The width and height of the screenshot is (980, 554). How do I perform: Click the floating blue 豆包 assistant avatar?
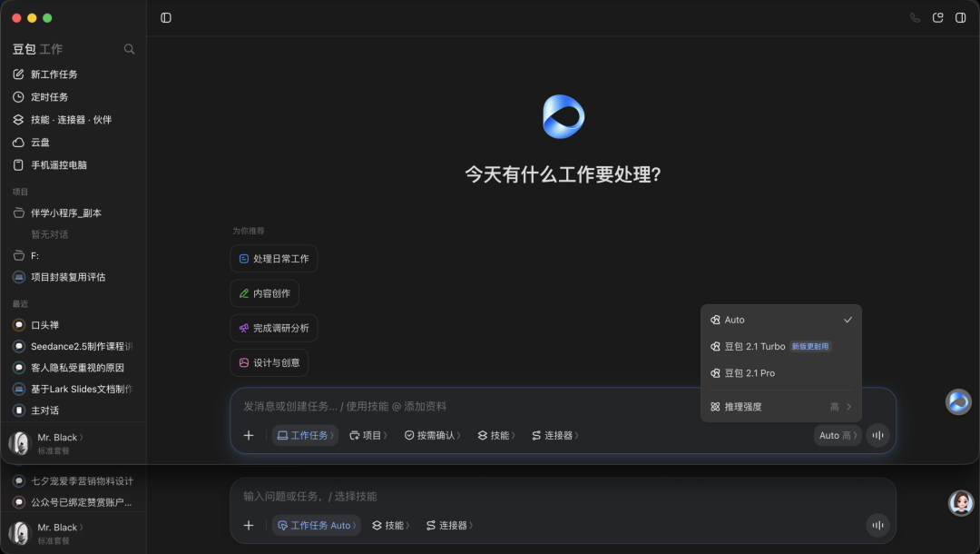click(x=958, y=402)
